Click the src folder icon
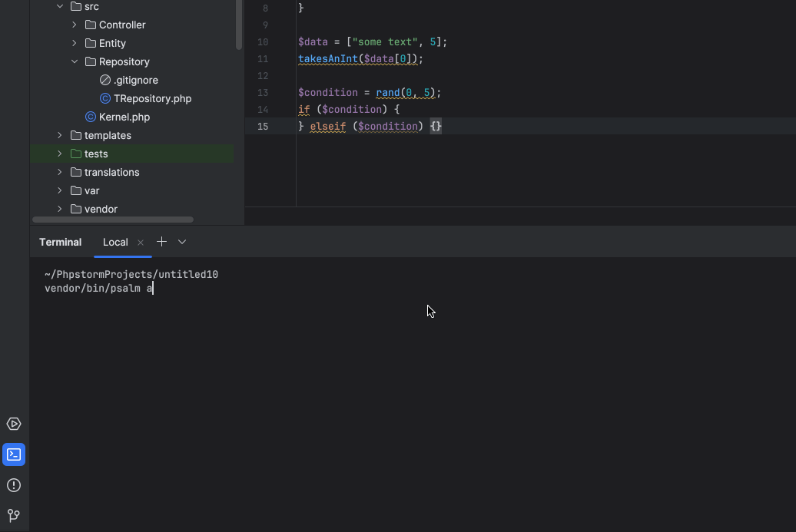 [76, 7]
